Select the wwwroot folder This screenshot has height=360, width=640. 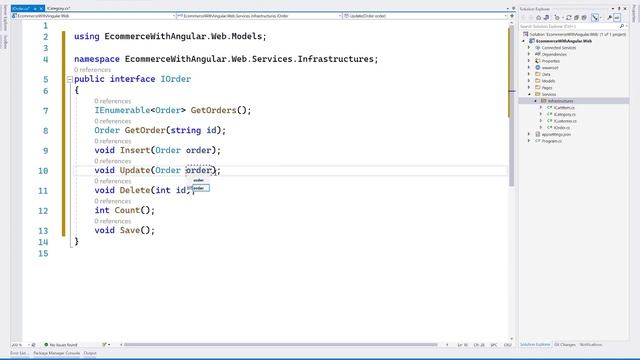point(547,68)
